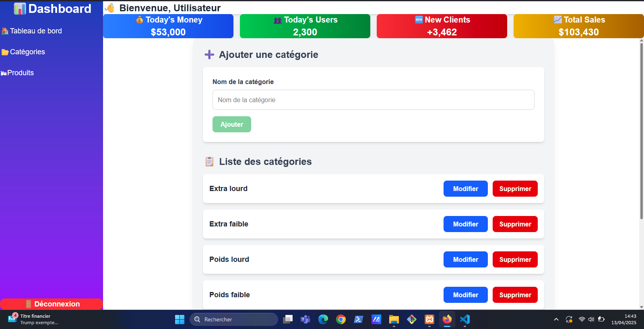
Task: Click Supprimer on Poids faible row
Action: click(x=515, y=295)
